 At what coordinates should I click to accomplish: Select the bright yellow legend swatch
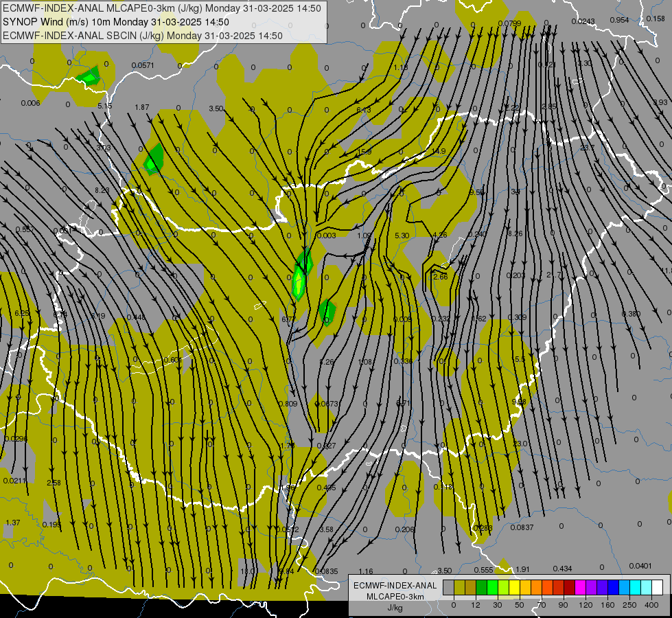515,587
